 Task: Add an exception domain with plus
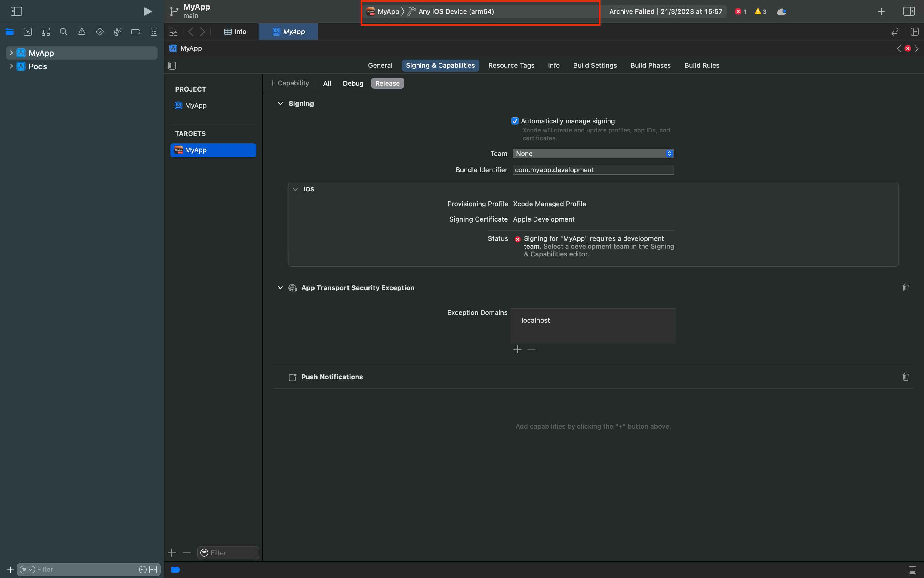[517, 349]
